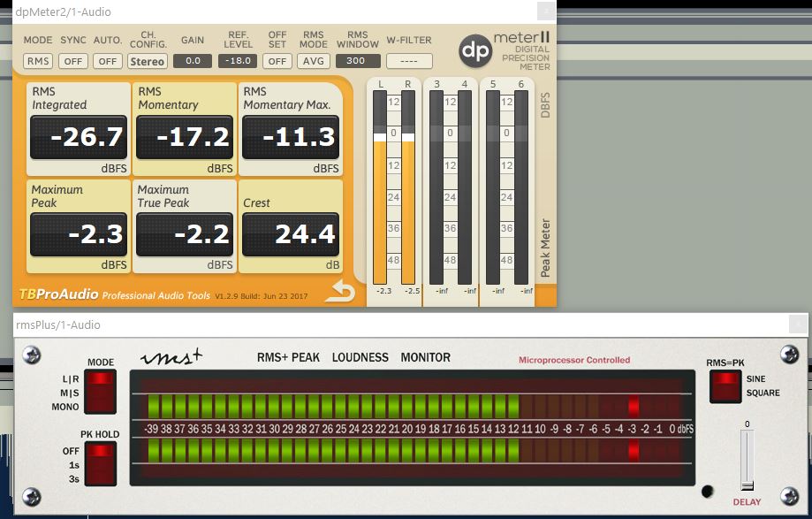Click the reset arrow icon in dpMeter
812x519 pixels.
(x=340, y=291)
